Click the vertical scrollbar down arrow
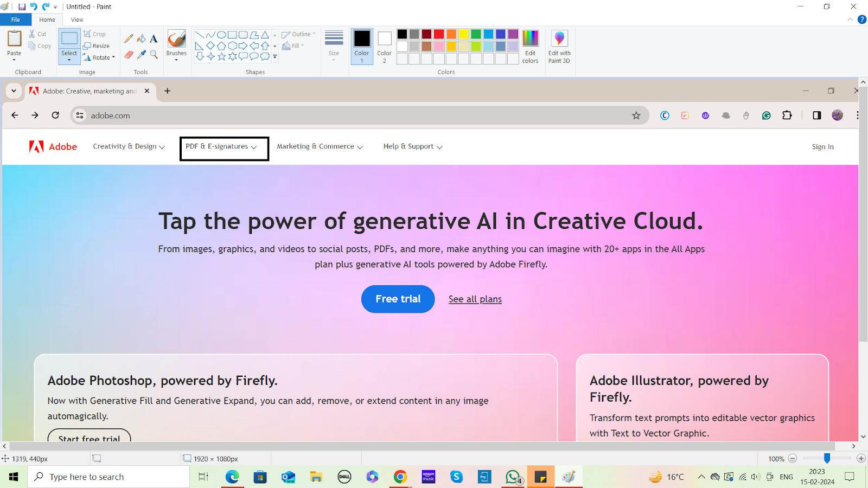868x488 pixels. coord(863,436)
